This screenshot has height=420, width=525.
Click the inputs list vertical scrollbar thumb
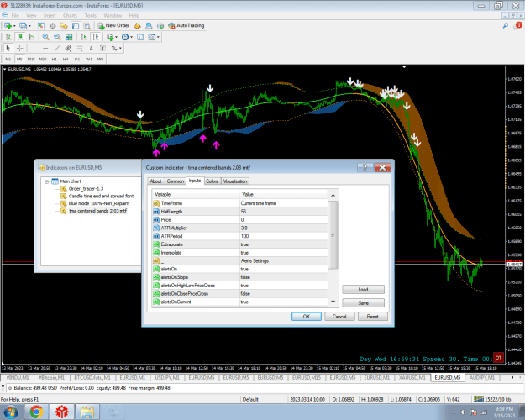pyautogui.click(x=333, y=235)
